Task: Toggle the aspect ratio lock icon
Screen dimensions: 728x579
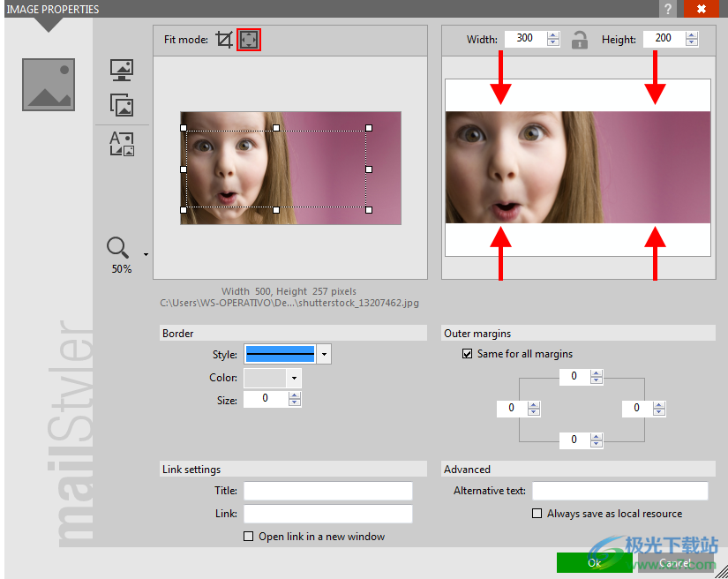Action: click(579, 39)
